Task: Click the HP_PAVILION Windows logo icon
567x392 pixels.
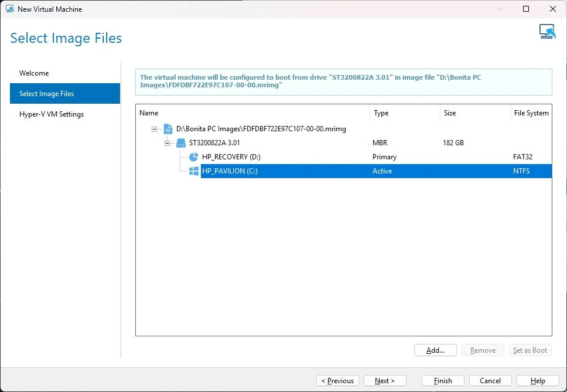Action: 194,171
